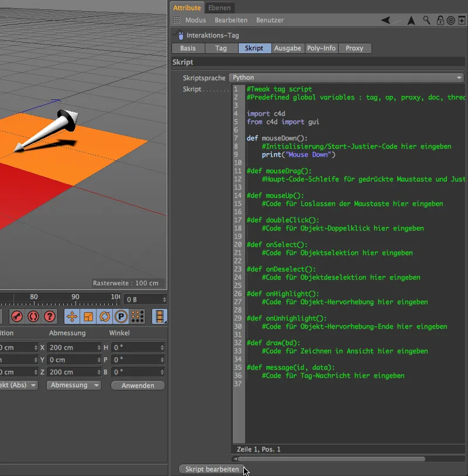The height and width of the screenshot is (476, 468).
Task: Toggle the rotation keyframe circular arrows icon
Action: coord(105,316)
